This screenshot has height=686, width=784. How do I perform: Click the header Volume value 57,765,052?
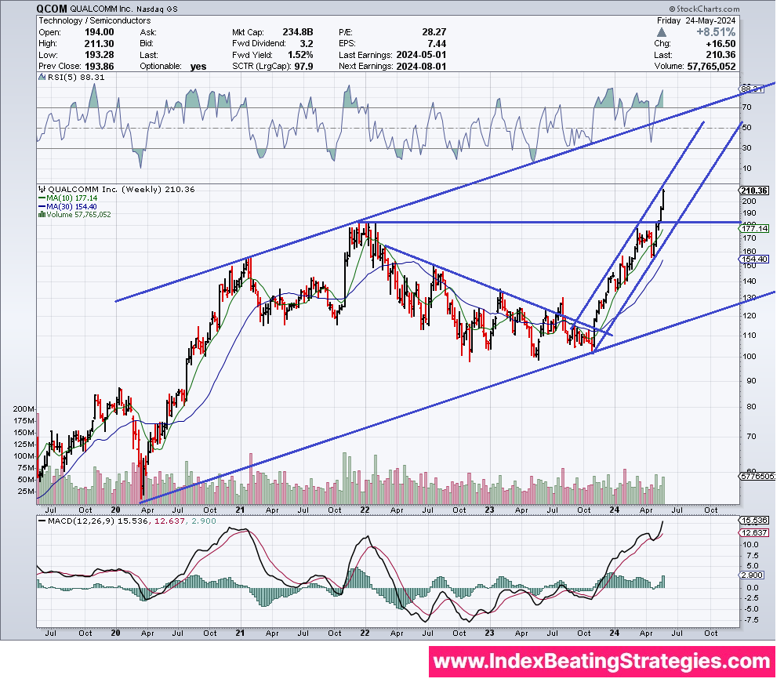point(711,67)
